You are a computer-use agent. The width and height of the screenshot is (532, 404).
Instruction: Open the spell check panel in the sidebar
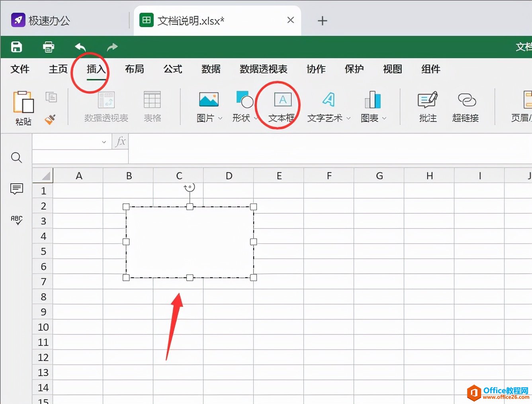(16, 220)
